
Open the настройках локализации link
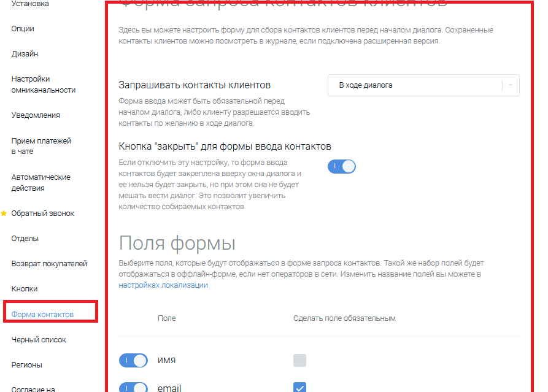point(163,285)
